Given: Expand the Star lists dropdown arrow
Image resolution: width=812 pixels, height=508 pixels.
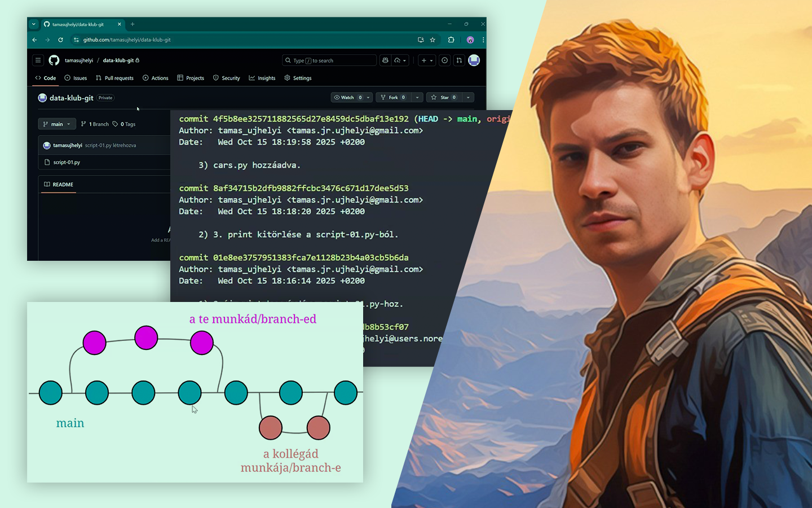Looking at the screenshot, I should 468,98.
